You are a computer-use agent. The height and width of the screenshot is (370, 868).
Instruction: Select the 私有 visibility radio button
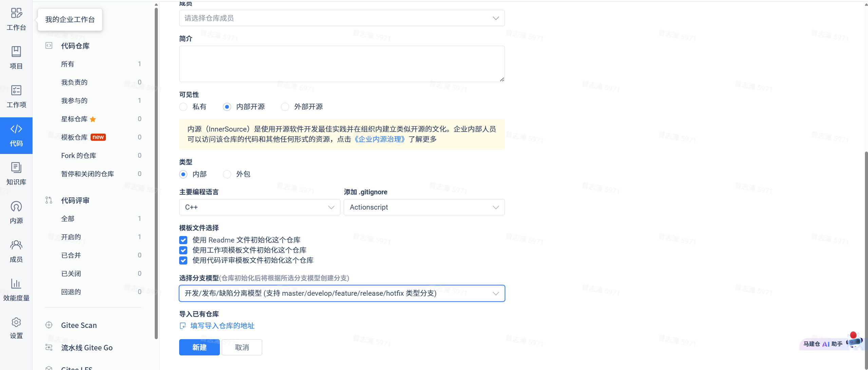click(183, 107)
